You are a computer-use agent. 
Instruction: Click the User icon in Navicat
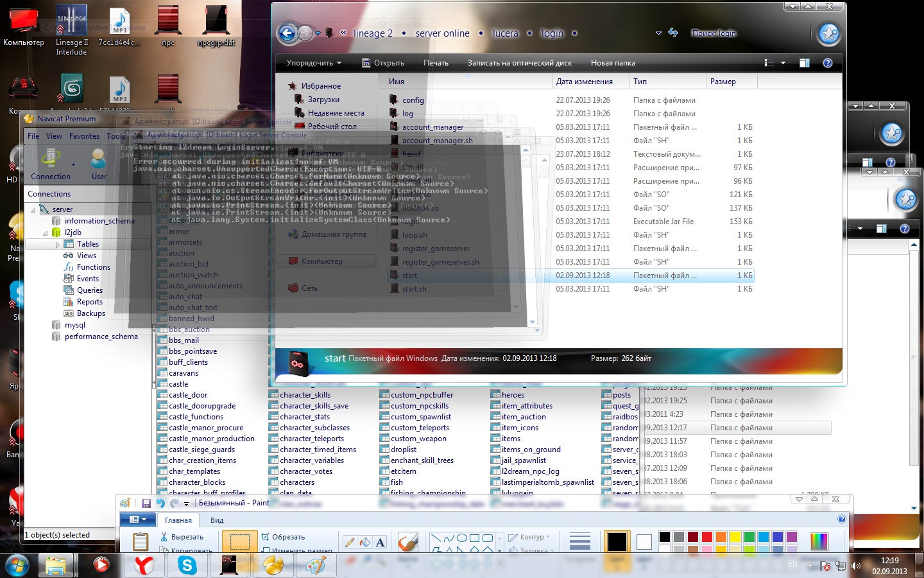pyautogui.click(x=99, y=159)
